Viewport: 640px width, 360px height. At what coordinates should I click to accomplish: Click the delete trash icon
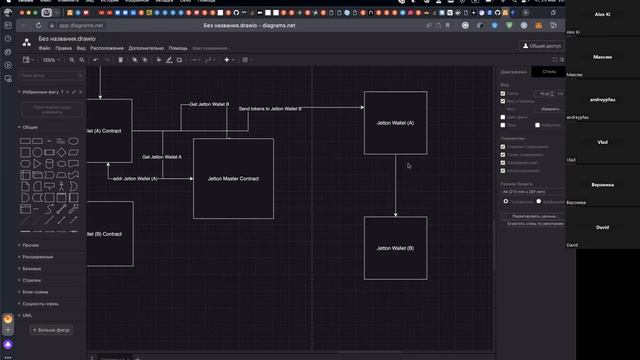click(x=120, y=60)
